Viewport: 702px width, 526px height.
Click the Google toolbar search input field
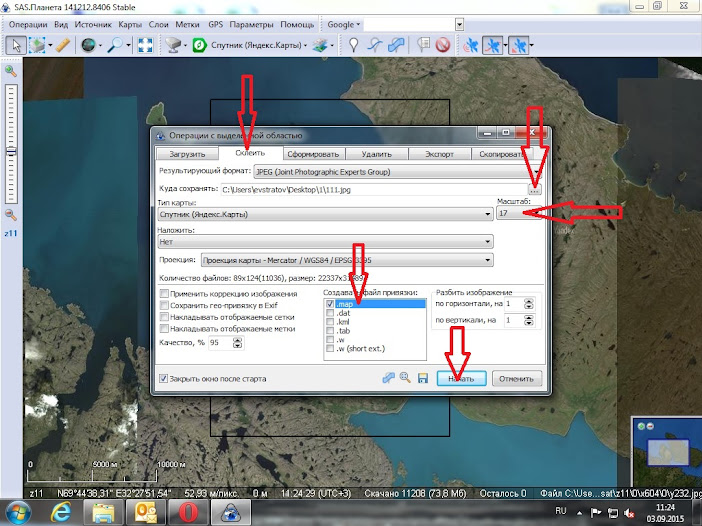point(409,25)
